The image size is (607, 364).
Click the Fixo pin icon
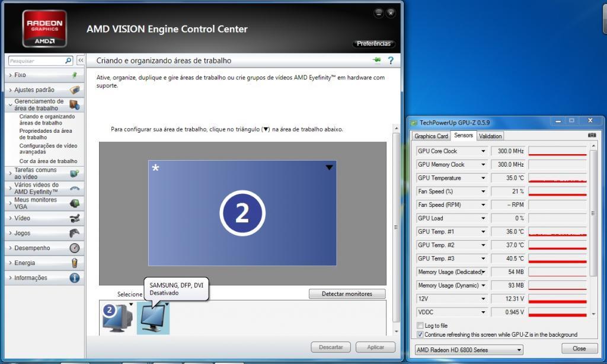pyautogui.click(x=74, y=75)
